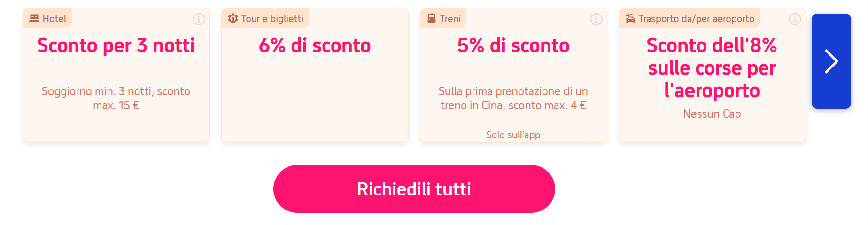
Task: Click the Sconto per 3 notti heading
Action: click(x=116, y=45)
